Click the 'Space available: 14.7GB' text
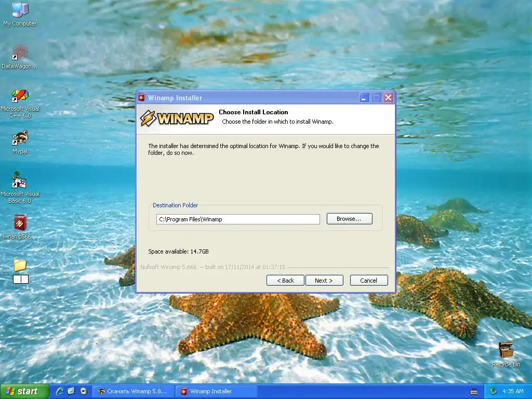This screenshot has height=399, width=532. 179,251
